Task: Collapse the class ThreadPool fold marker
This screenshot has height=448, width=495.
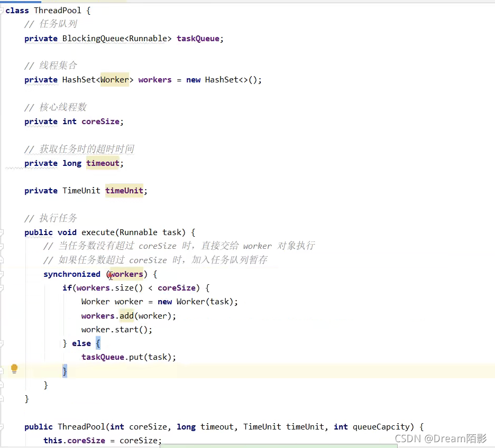Action: click(x=2, y=11)
